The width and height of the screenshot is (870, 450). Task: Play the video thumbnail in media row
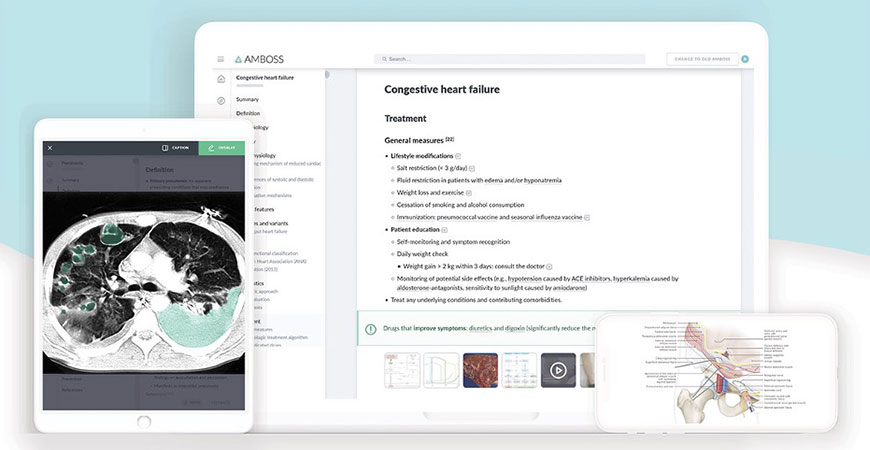(x=558, y=370)
